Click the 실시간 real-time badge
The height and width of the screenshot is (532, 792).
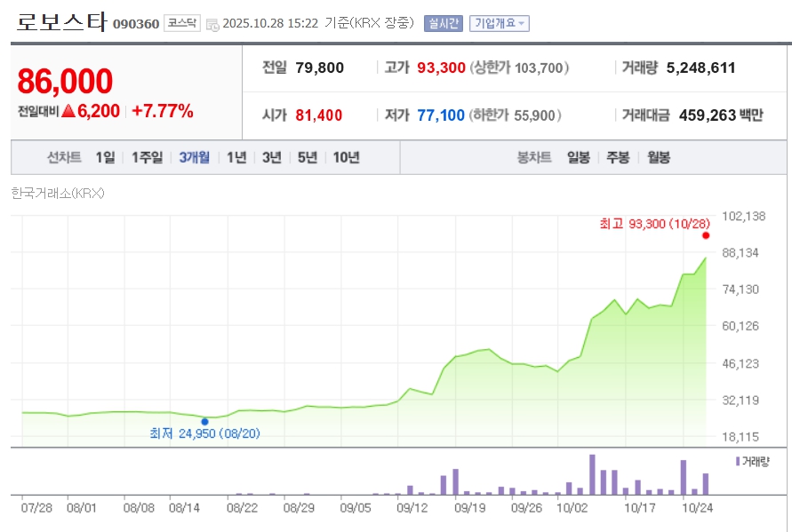pos(443,23)
